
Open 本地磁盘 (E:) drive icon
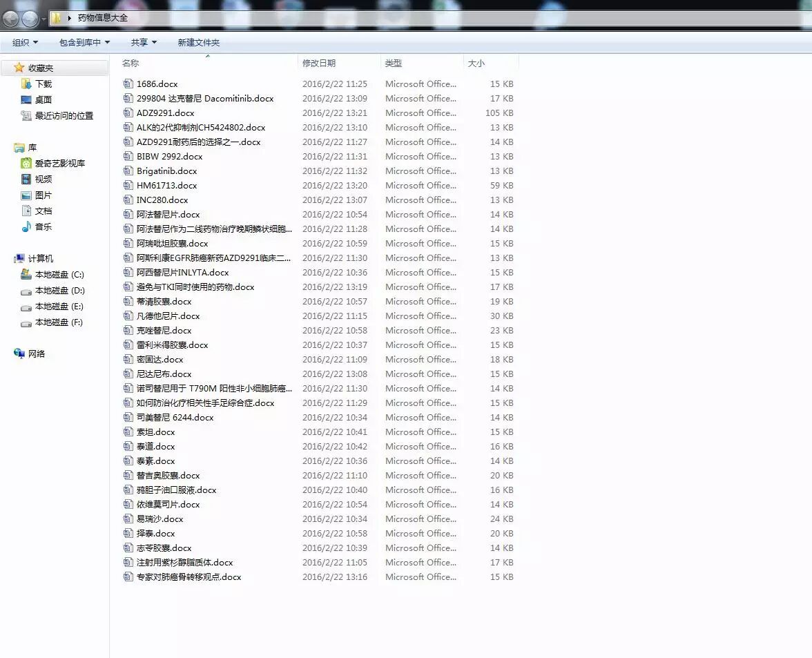click(x=26, y=307)
